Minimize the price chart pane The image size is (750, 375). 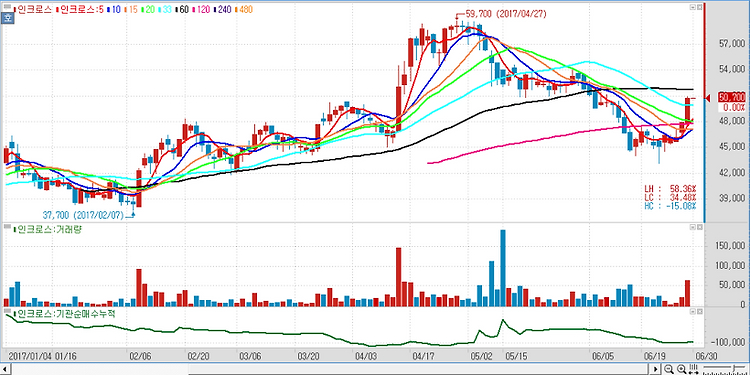693,8
